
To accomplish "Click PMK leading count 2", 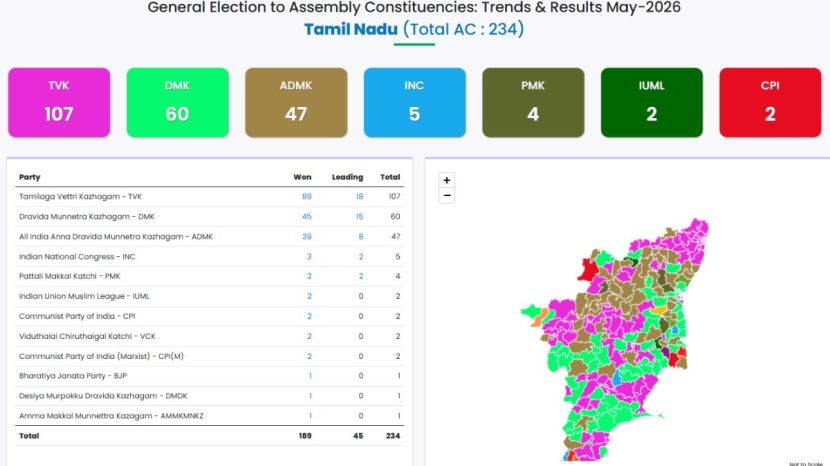I will point(361,276).
